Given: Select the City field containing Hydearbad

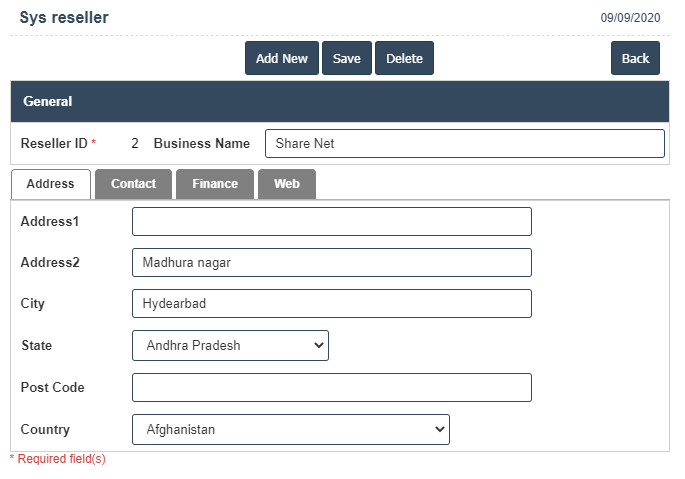Looking at the screenshot, I should point(331,304).
